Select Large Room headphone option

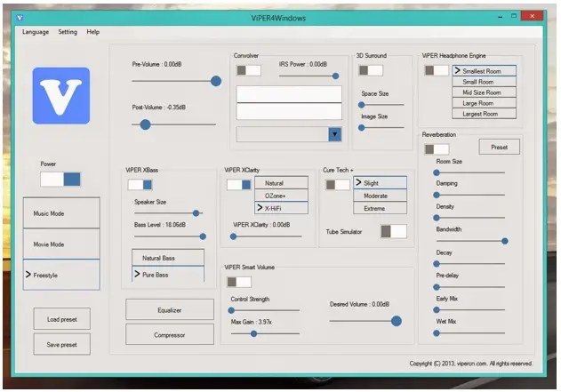(484, 103)
